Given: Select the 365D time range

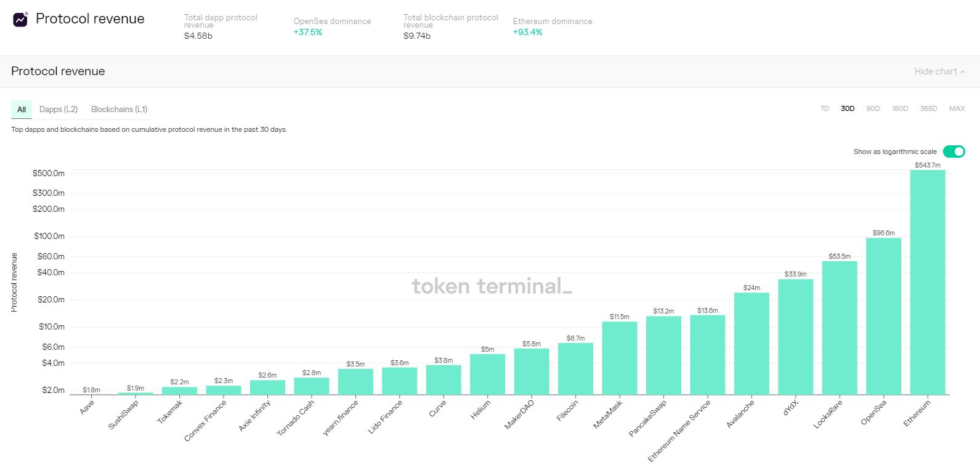Looking at the screenshot, I should click(x=928, y=108).
